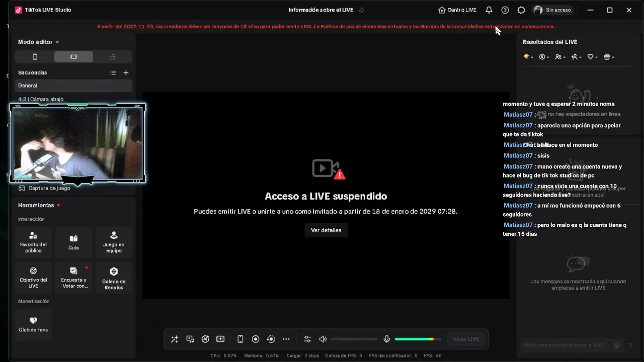Select the General scene
This screenshot has height=362, width=644.
coord(73,85)
